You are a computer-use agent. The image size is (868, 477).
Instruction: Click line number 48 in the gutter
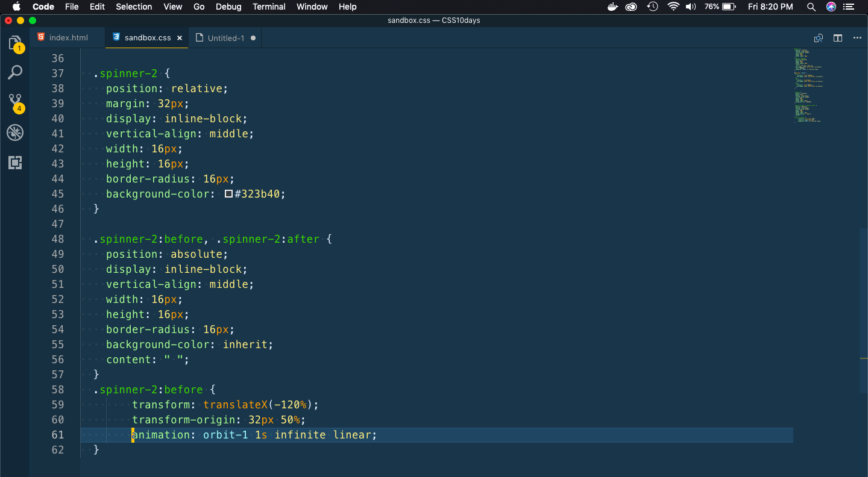[x=58, y=239]
